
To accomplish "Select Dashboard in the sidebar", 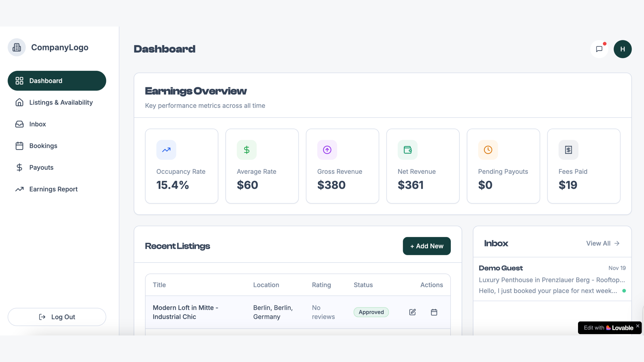I will (57, 81).
